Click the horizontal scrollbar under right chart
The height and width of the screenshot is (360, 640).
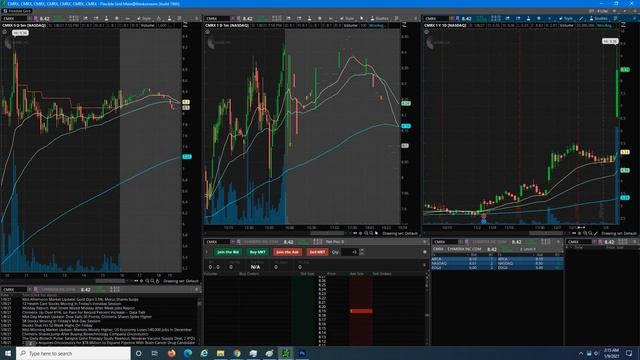click(546, 233)
